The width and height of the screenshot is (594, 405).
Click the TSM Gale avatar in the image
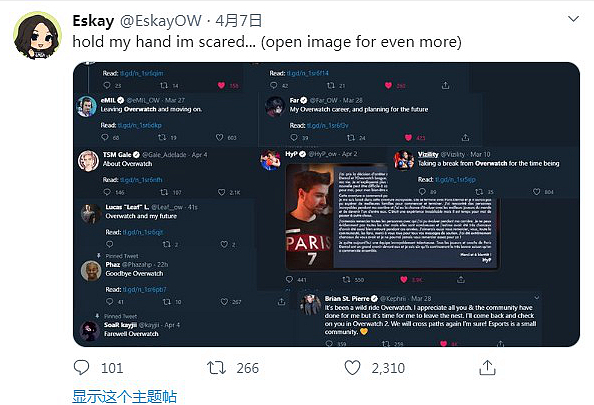point(88,161)
